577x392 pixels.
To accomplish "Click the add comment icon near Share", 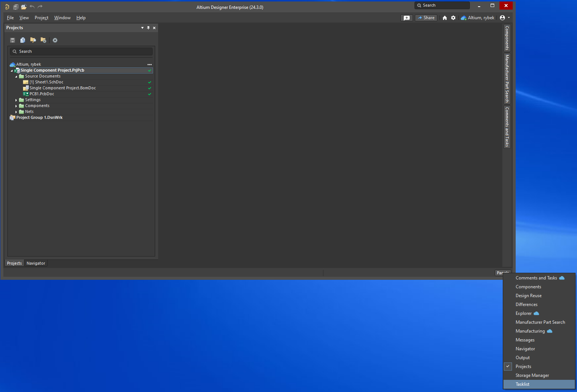I will 407,18.
